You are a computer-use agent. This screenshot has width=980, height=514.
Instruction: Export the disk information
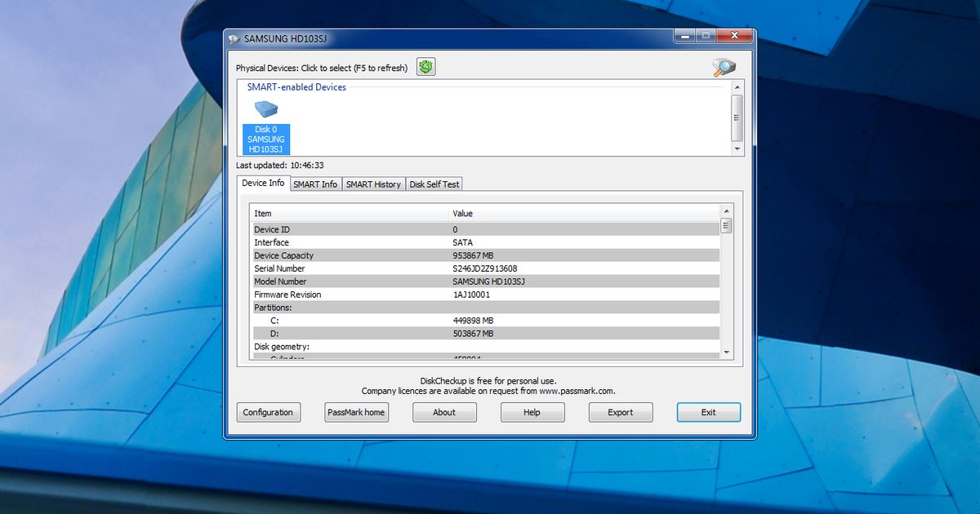[x=621, y=412]
